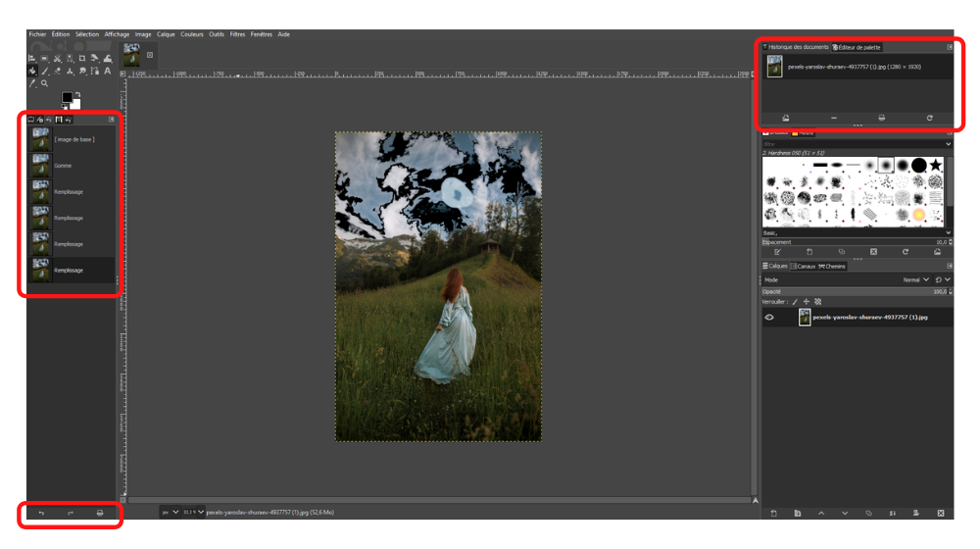Switch to the Canaux tab
This screenshot has width=980, height=549.
click(804, 267)
